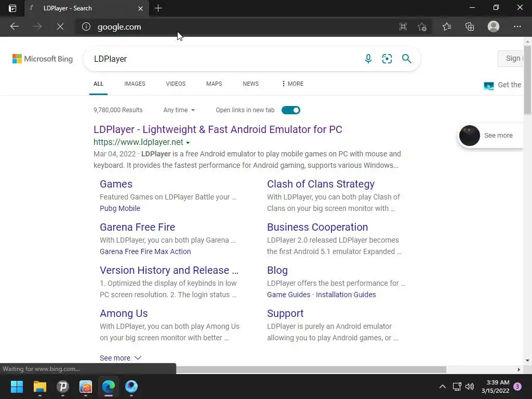Open Clash of Clans Strategy link
Image resolution: width=532 pixels, height=399 pixels.
(x=321, y=184)
